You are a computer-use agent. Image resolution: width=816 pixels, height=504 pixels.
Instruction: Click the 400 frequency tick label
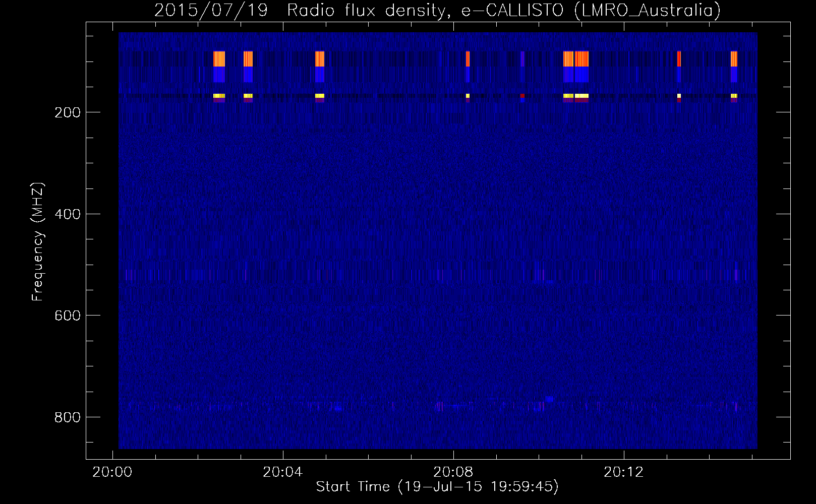pyautogui.click(x=68, y=214)
